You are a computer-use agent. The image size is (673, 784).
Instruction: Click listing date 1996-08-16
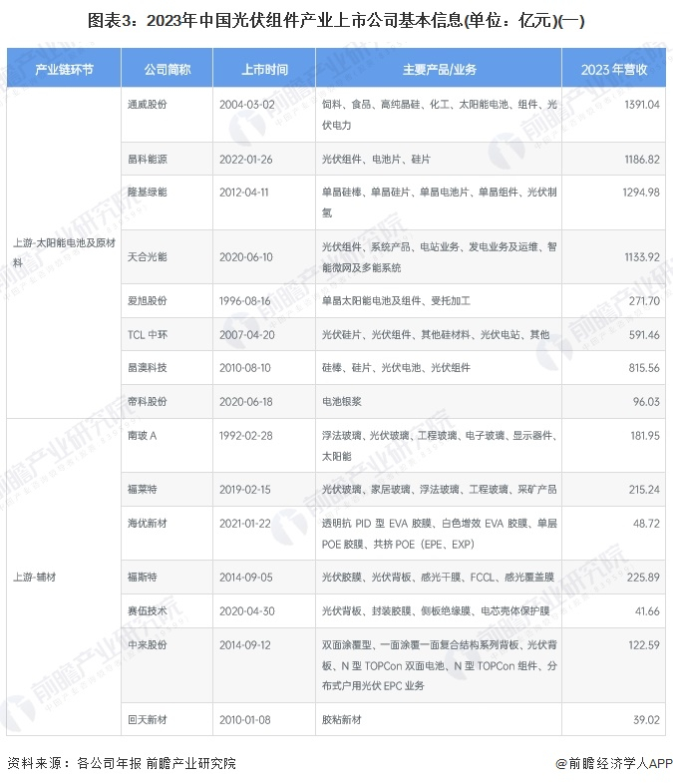click(244, 301)
